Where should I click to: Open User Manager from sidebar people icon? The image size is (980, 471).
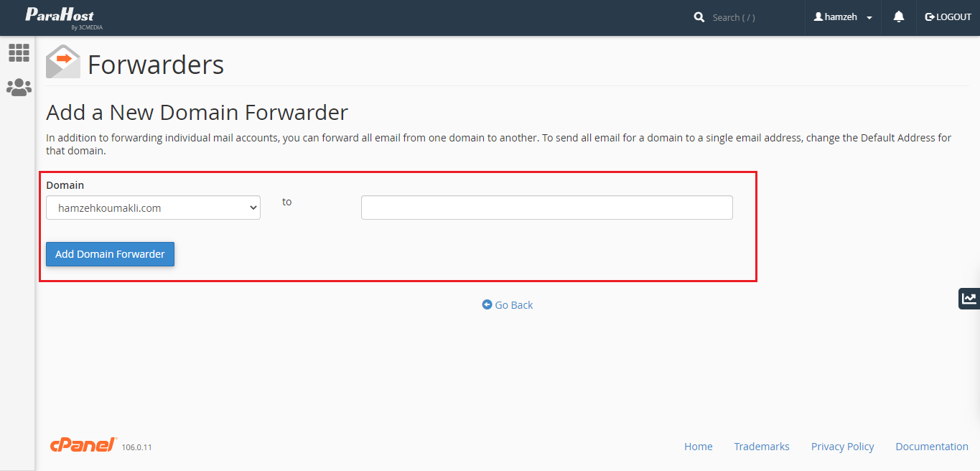19,88
